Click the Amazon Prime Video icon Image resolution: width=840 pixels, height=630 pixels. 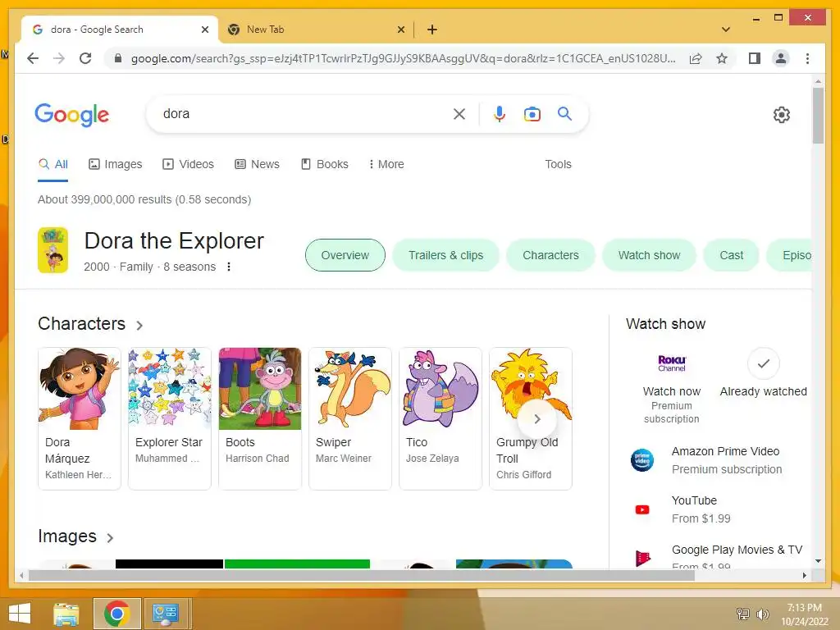pos(641,460)
